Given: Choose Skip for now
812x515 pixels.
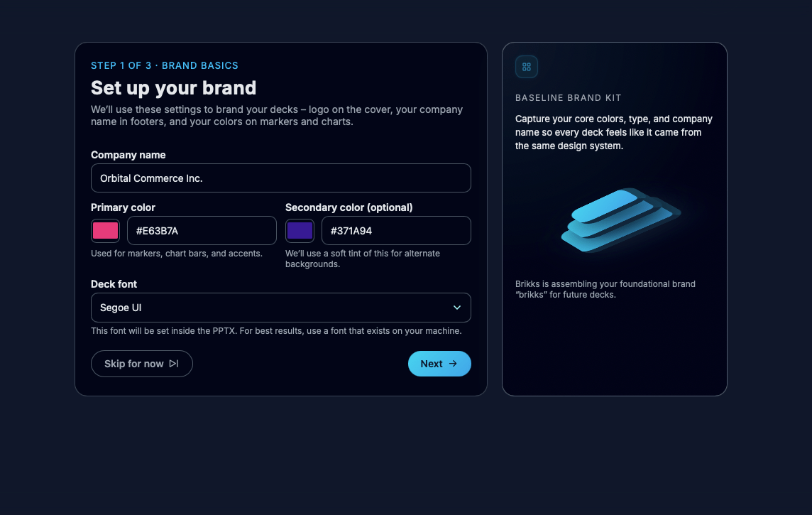Looking at the screenshot, I should click(x=142, y=363).
